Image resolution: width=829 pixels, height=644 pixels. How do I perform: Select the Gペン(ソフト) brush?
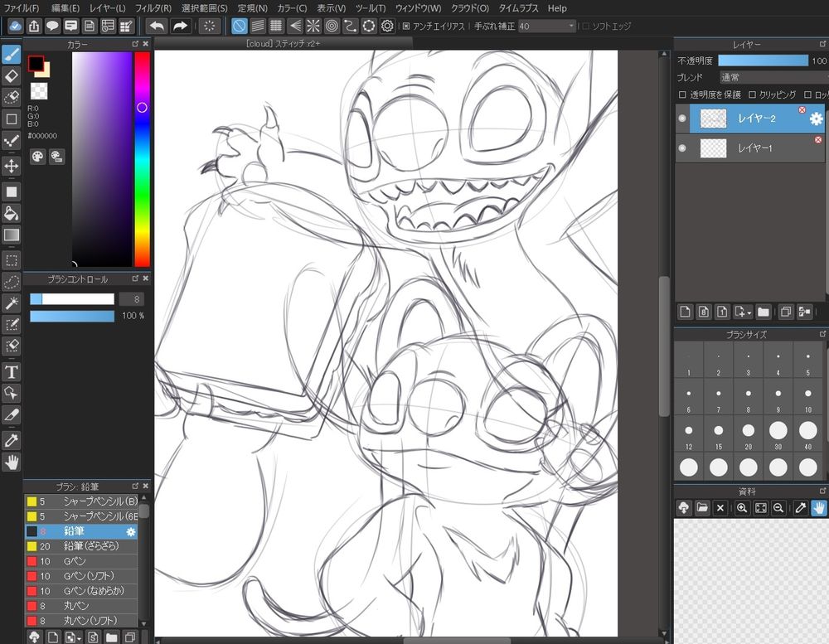81,576
